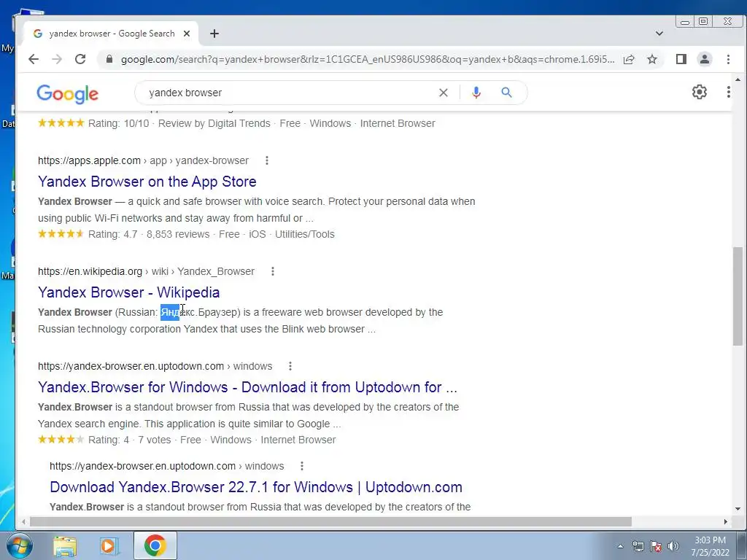Screen dimensions: 747x560
Task: Open the Google apps dots beside the gear
Action: click(729, 92)
